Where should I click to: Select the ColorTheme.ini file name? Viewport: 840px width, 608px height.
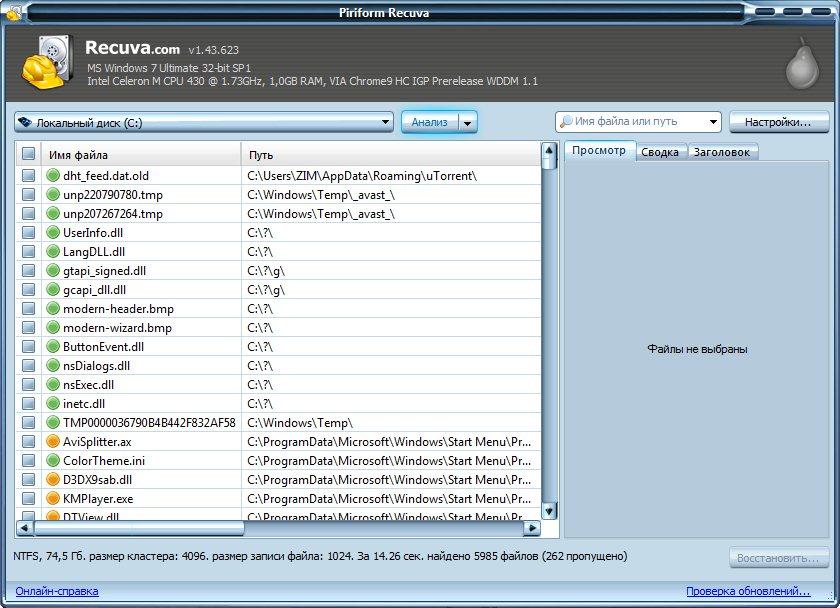104,461
